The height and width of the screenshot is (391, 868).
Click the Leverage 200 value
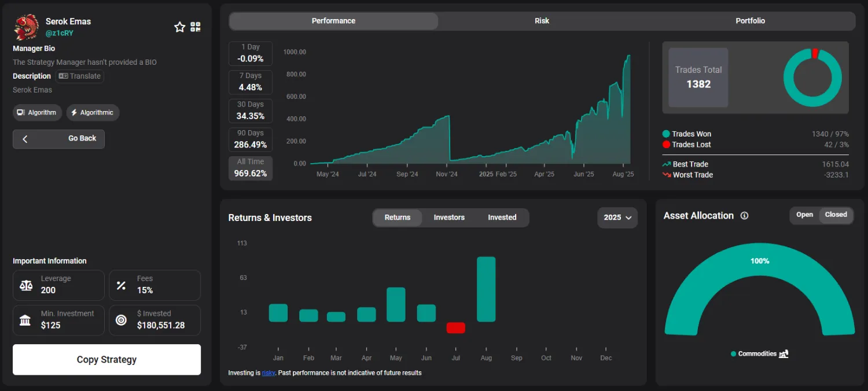[x=48, y=290]
